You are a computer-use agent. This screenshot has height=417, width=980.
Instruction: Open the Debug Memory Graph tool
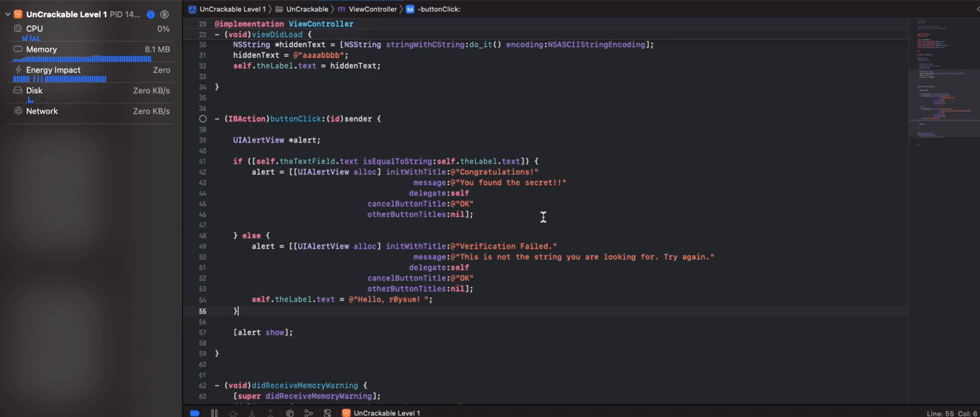(308, 413)
